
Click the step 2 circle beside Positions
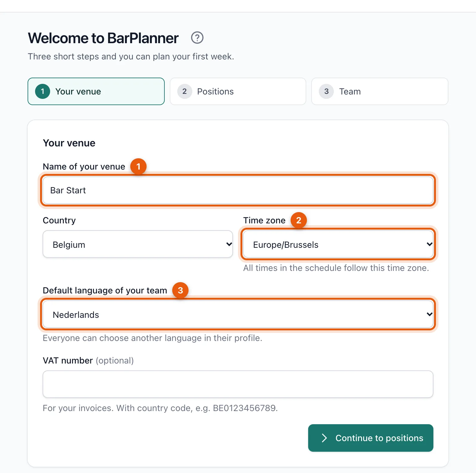click(x=184, y=91)
